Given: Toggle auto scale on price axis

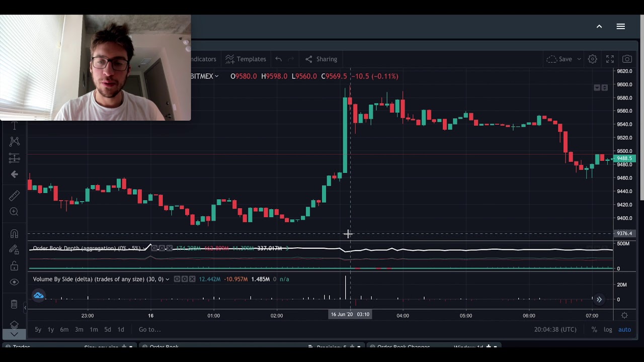Looking at the screenshot, I should pyautogui.click(x=624, y=329).
